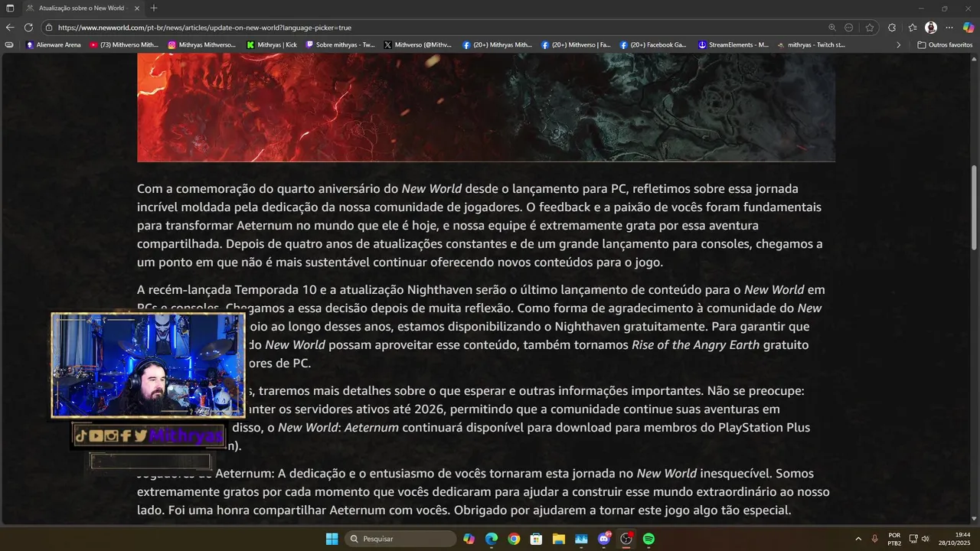Screen dimensions: 980x551
Task: Click the words "Rise of the Angry Earth"
Action: [695, 344]
